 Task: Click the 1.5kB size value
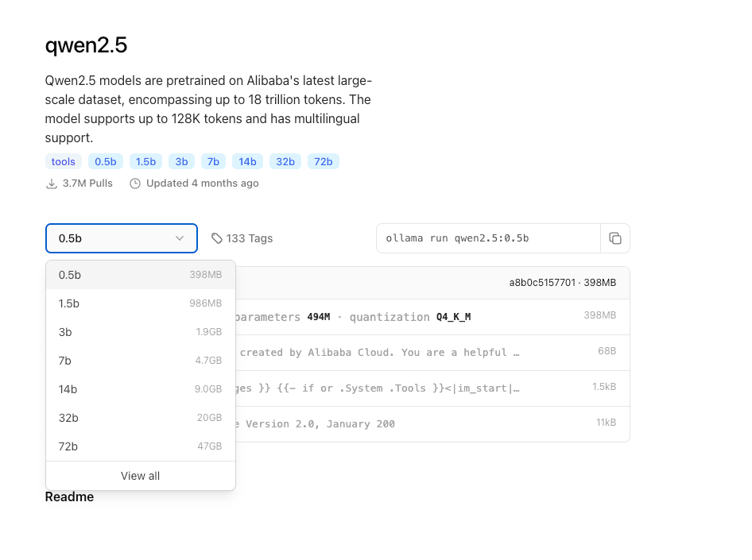[604, 387]
